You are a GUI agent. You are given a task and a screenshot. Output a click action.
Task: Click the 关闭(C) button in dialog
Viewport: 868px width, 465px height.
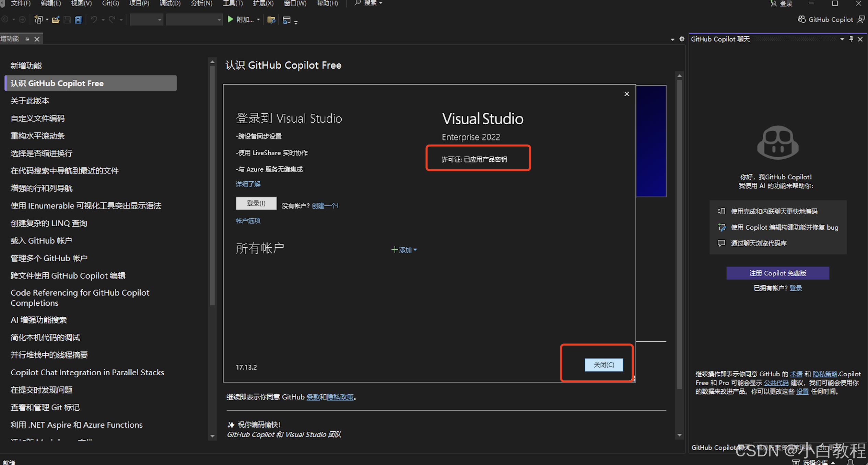pyautogui.click(x=603, y=364)
